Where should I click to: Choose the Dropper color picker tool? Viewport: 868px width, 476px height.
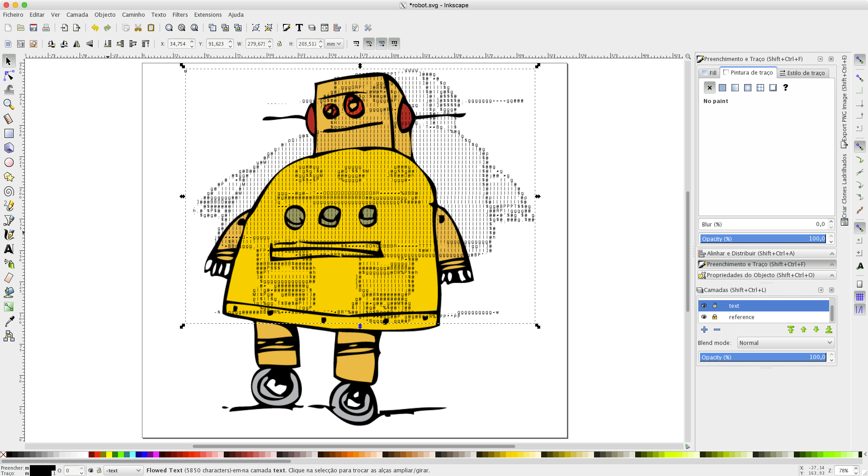click(9, 321)
